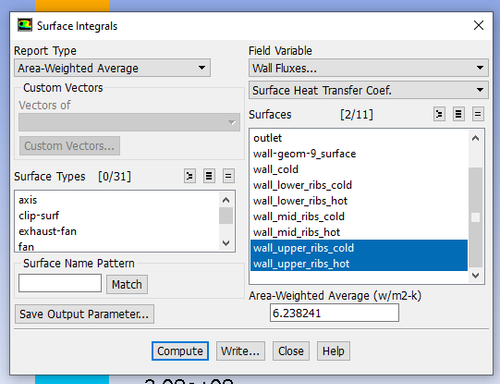
Task: Open the Surface Heat Transfer Coef. dropdown
Action: click(x=368, y=90)
